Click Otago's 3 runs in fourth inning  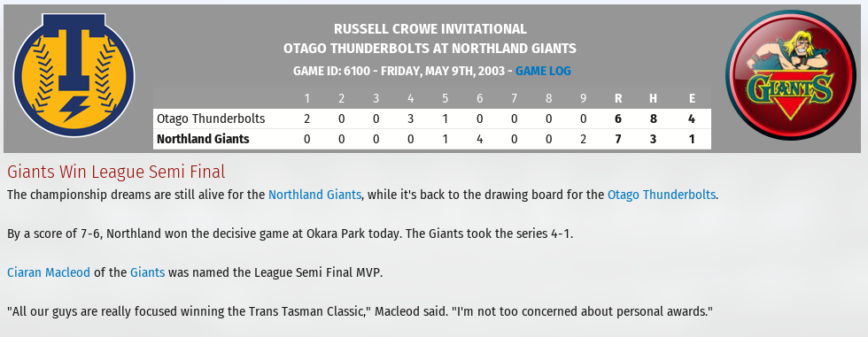[410, 119]
